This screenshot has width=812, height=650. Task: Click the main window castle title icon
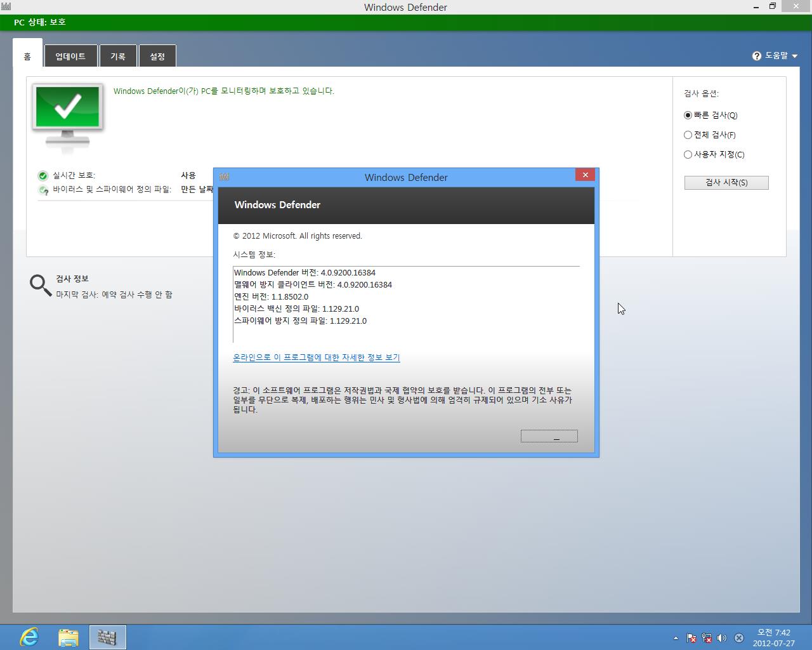click(x=6, y=7)
